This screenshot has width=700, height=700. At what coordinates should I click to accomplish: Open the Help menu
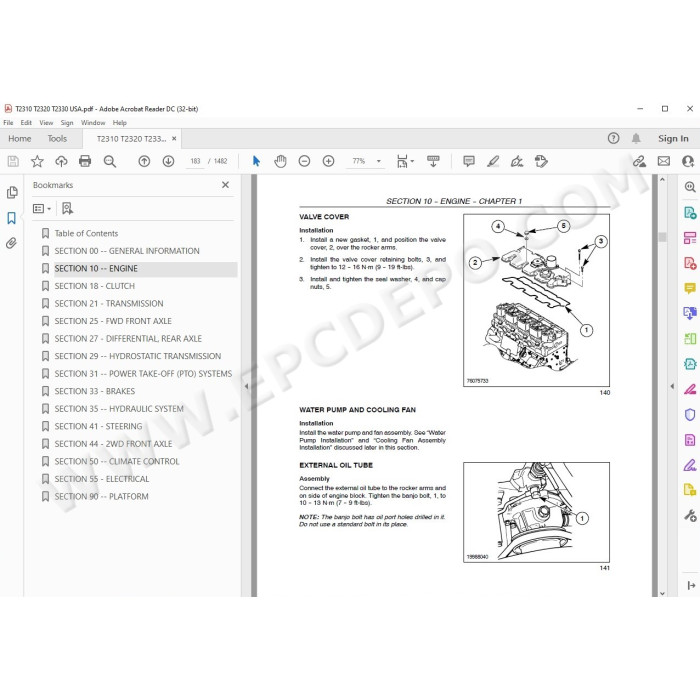click(x=120, y=123)
